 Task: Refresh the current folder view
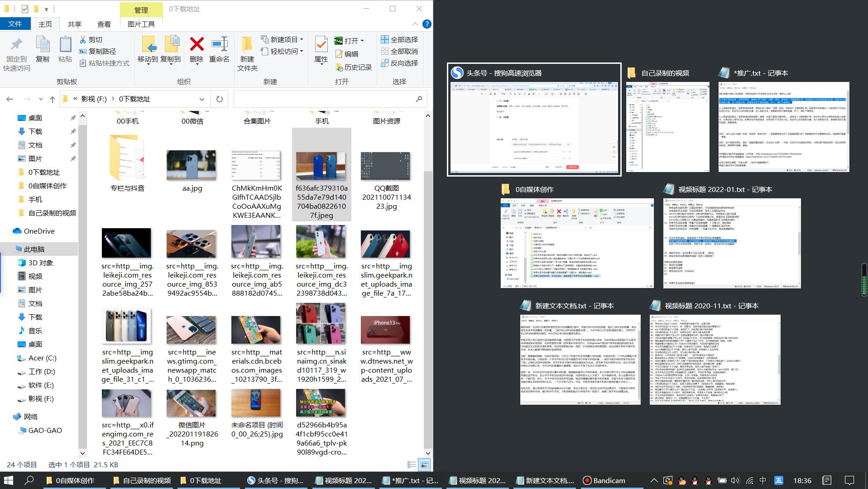220,99
